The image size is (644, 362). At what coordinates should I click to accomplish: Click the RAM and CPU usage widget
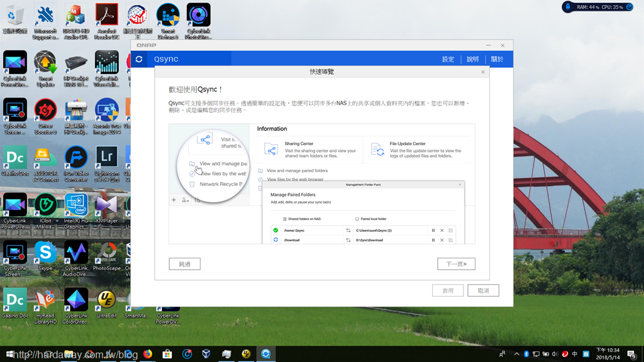click(x=597, y=7)
